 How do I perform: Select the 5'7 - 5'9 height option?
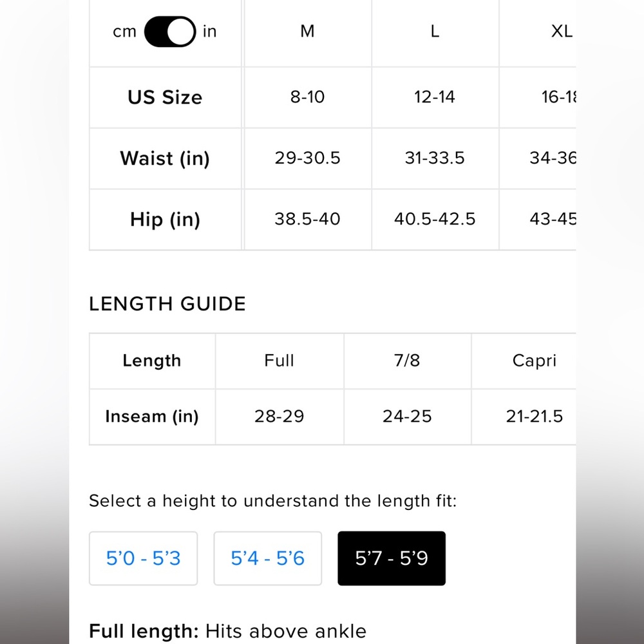pos(392,558)
